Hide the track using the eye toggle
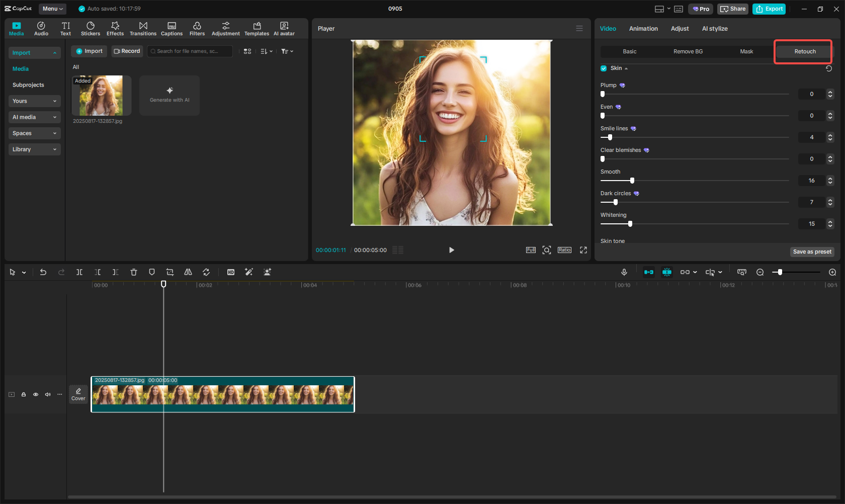The width and height of the screenshot is (845, 504). 36,394
